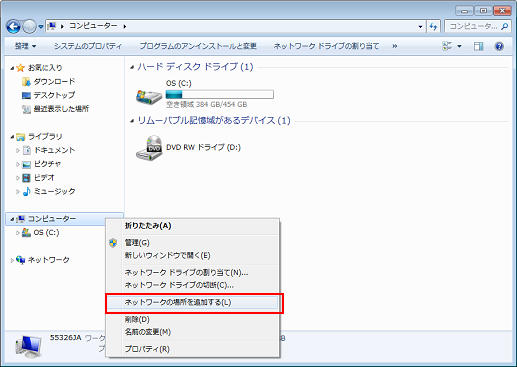Open the 整理 toolbar menu
This screenshot has height=367, width=517.
tap(25, 46)
